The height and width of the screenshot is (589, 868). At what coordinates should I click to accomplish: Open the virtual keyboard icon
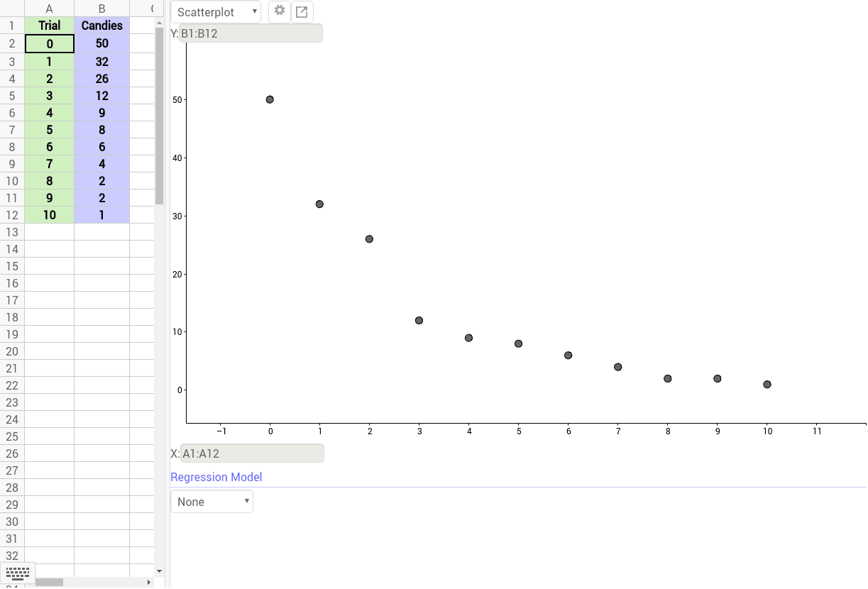tap(17, 573)
